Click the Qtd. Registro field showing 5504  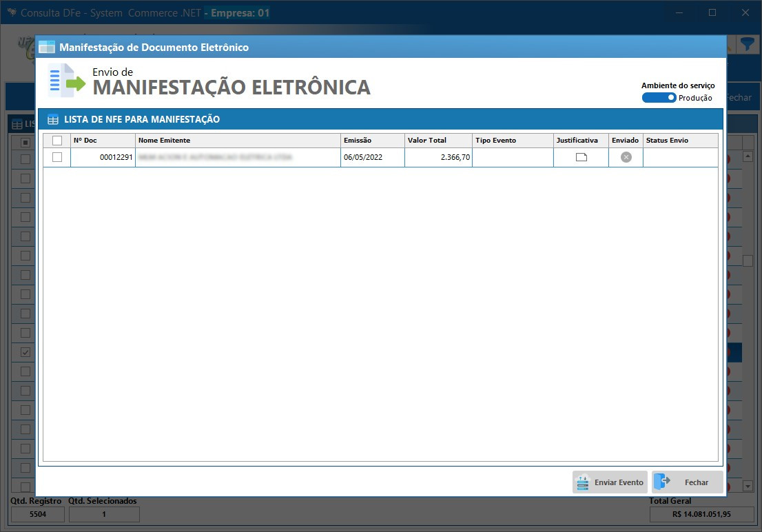click(x=38, y=514)
